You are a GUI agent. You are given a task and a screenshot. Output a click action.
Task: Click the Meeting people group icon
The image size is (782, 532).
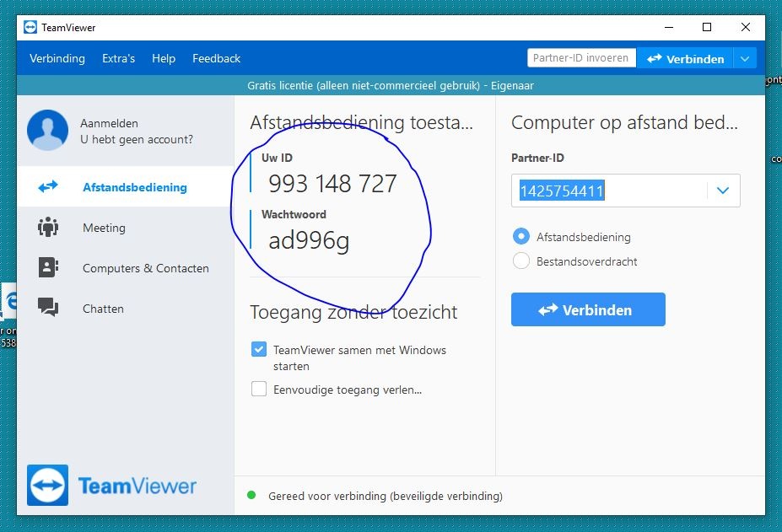click(48, 227)
